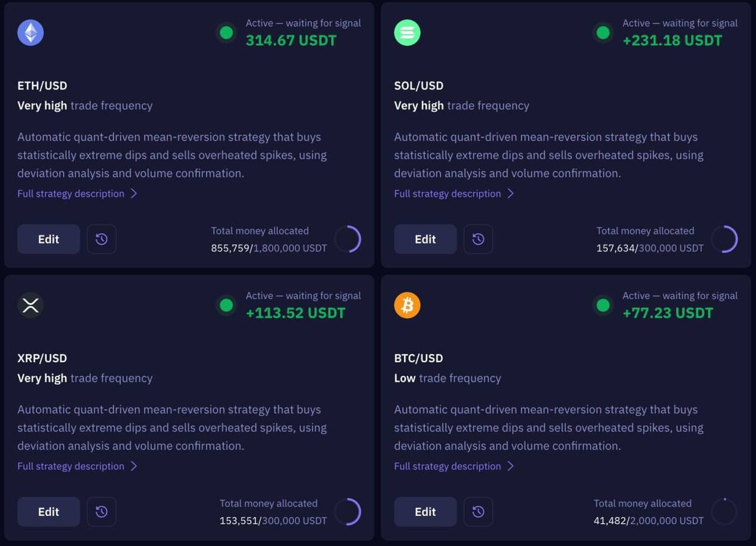Viewport: 756px width, 546px height.
Task: Click the Edit button on SOL/USD card
Action: tap(425, 239)
